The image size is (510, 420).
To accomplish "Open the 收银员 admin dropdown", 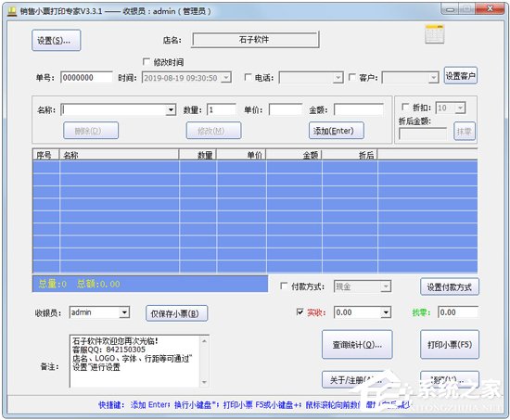I will tap(124, 312).
